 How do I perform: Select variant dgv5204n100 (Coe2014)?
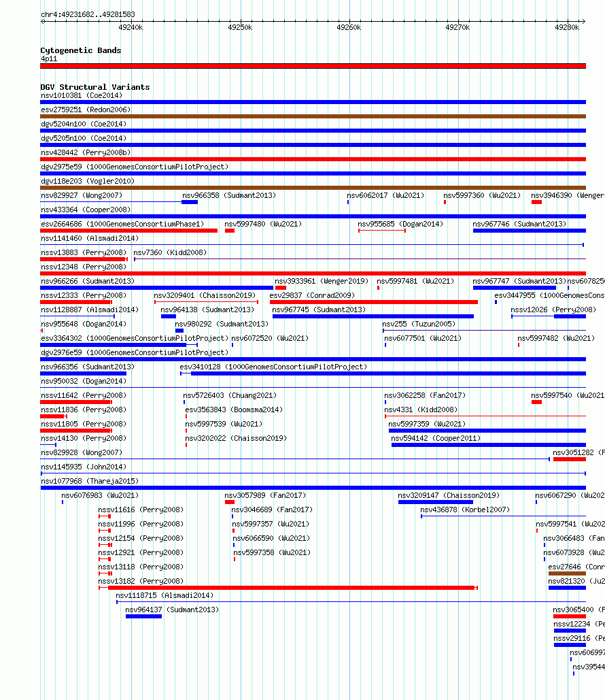(x=84, y=124)
